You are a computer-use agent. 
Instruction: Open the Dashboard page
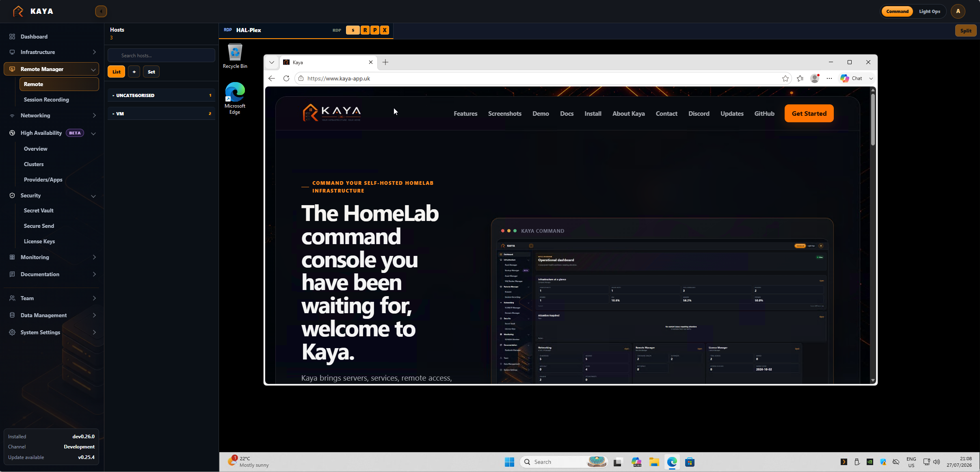coord(34,37)
